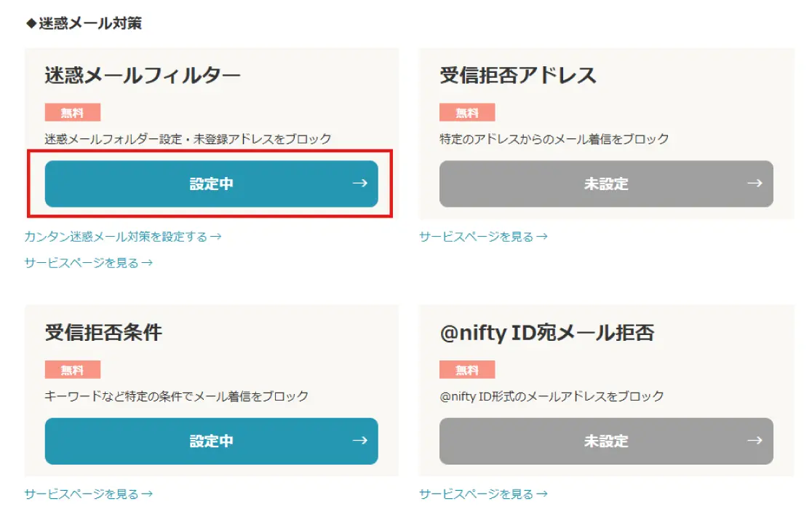Click the arrow icon on 受信拒否アドレス's 未設定 button
Screen dimensions: 812x528
pyautogui.click(x=754, y=184)
